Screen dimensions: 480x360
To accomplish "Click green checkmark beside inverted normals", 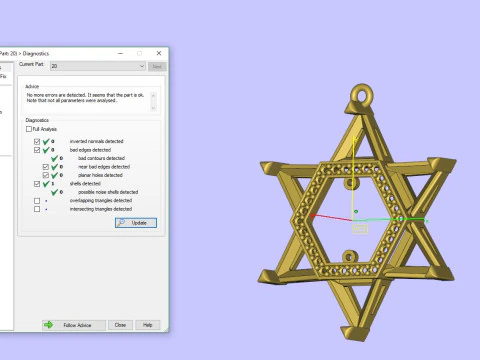I will click(x=46, y=141).
